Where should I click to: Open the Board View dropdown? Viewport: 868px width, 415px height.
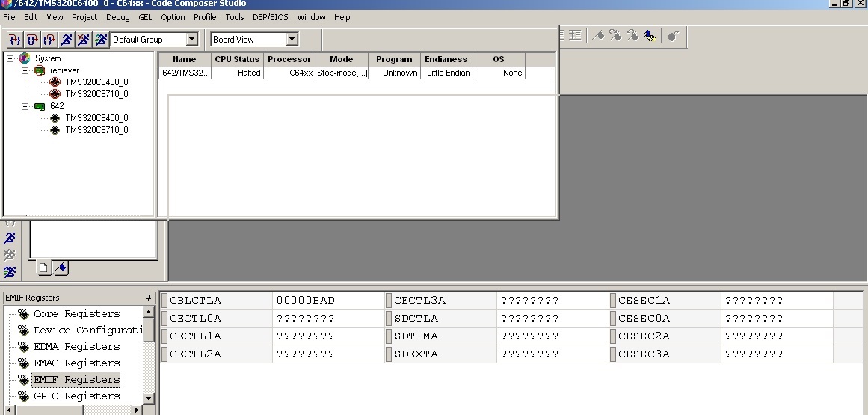(x=292, y=40)
